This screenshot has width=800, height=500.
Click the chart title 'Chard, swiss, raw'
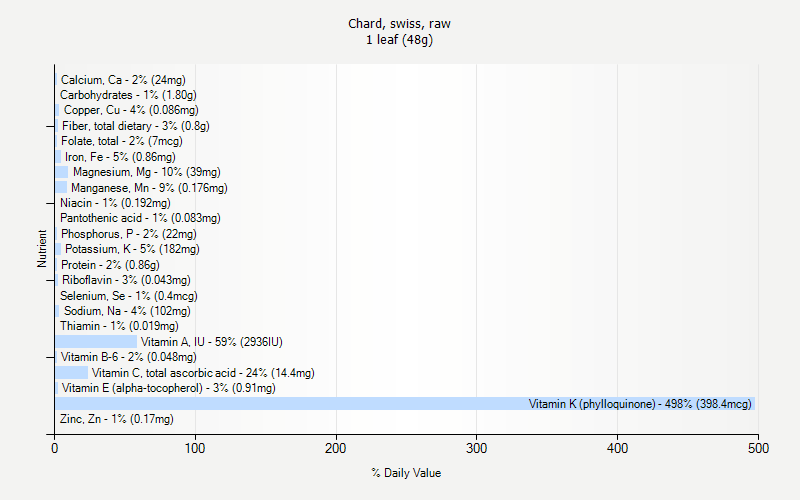pyautogui.click(x=406, y=23)
